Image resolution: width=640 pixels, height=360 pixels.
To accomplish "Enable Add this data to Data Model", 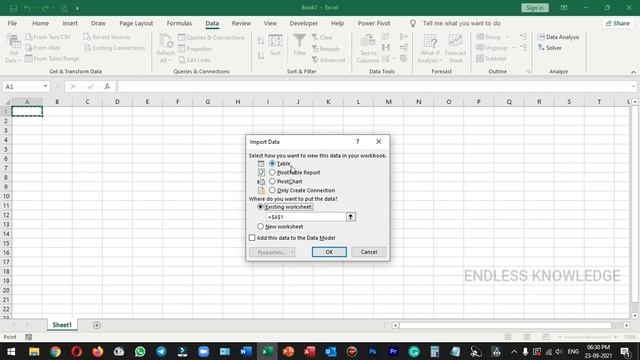I will 252,238.
